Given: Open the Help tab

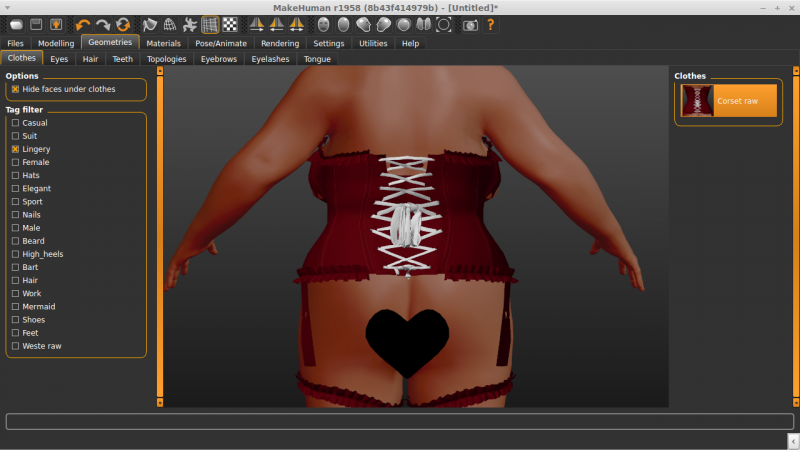Looking at the screenshot, I should 410,43.
